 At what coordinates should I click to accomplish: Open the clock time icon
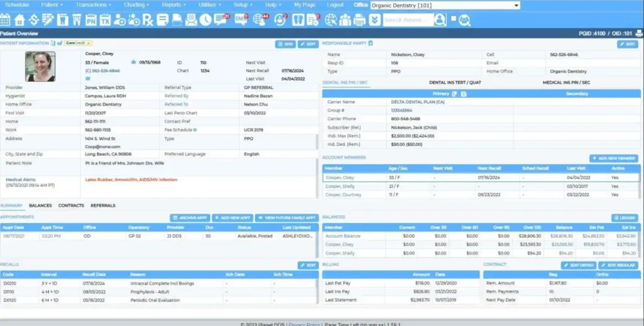point(206,19)
